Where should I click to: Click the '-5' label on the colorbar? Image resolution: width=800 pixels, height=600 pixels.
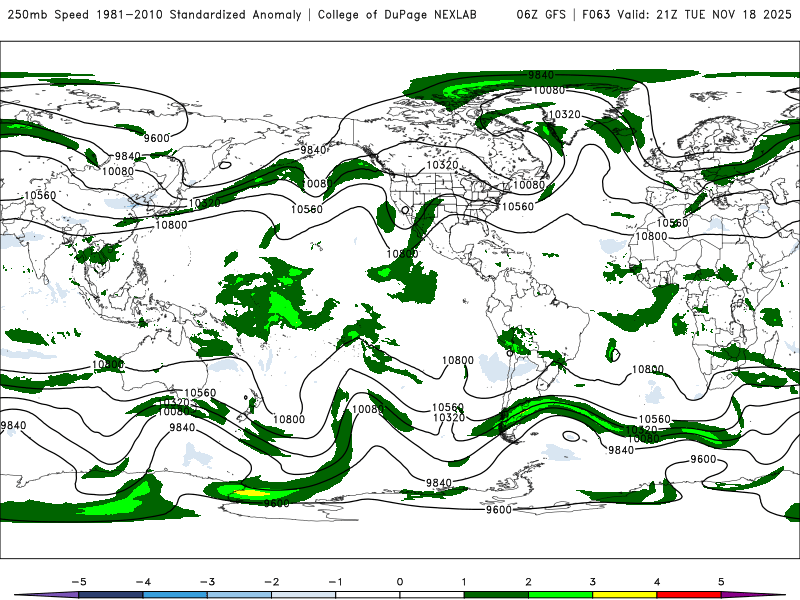point(79,582)
